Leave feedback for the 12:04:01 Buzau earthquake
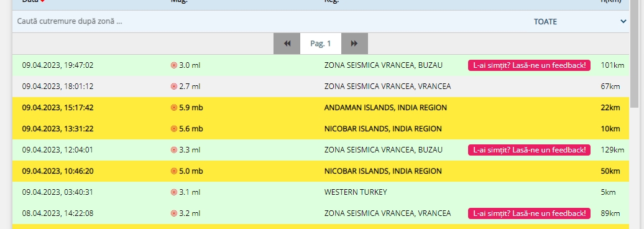 pyautogui.click(x=529, y=150)
